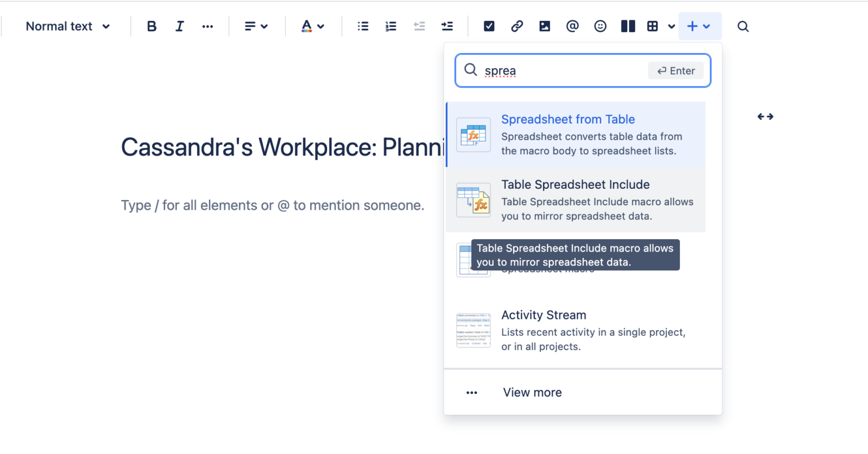Screen dimensions: 868x454
Task: Insert an action item checkbox
Action: pos(488,26)
